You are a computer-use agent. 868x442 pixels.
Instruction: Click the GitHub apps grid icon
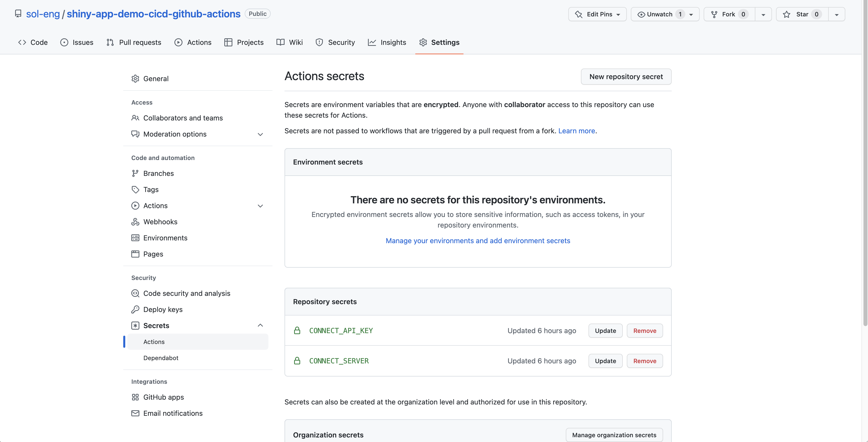(135, 397)
